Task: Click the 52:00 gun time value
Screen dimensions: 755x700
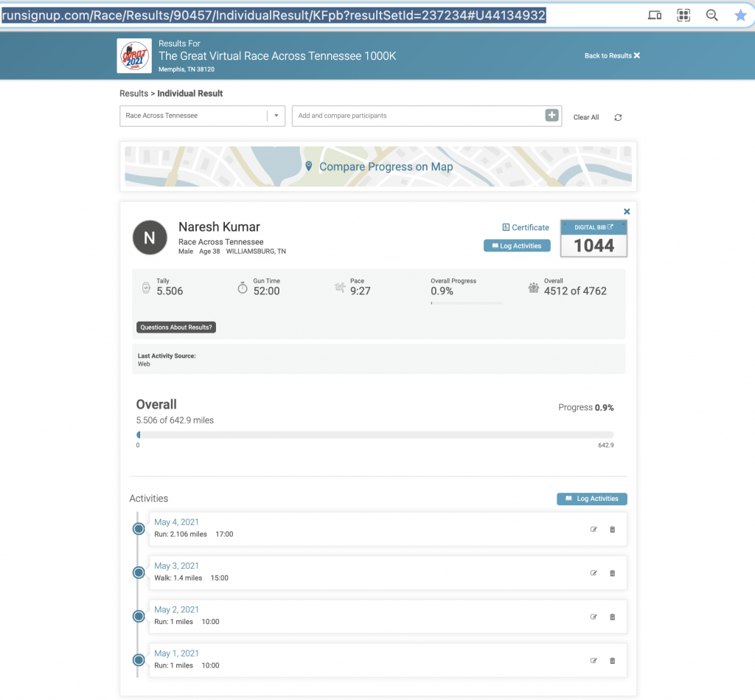Action: 266,291
